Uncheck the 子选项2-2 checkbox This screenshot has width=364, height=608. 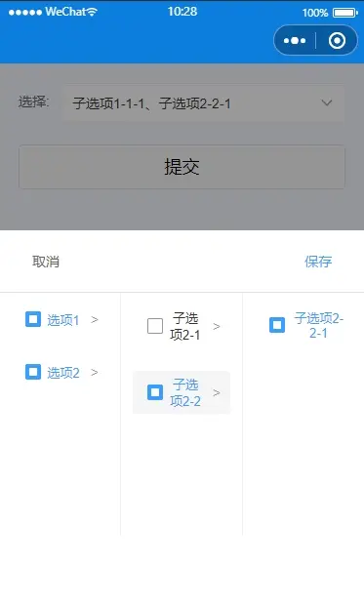click(155, 392)
